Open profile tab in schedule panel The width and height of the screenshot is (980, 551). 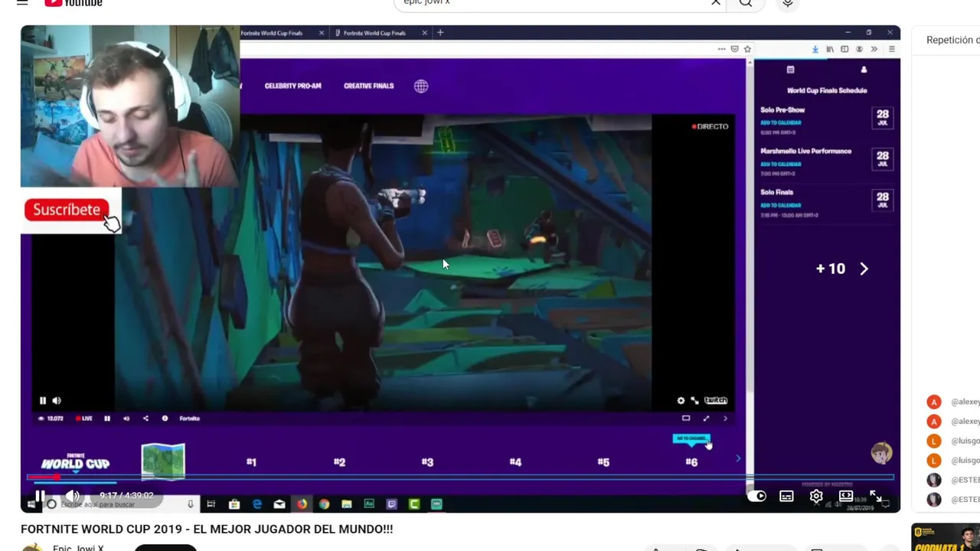tap(864, 70)
